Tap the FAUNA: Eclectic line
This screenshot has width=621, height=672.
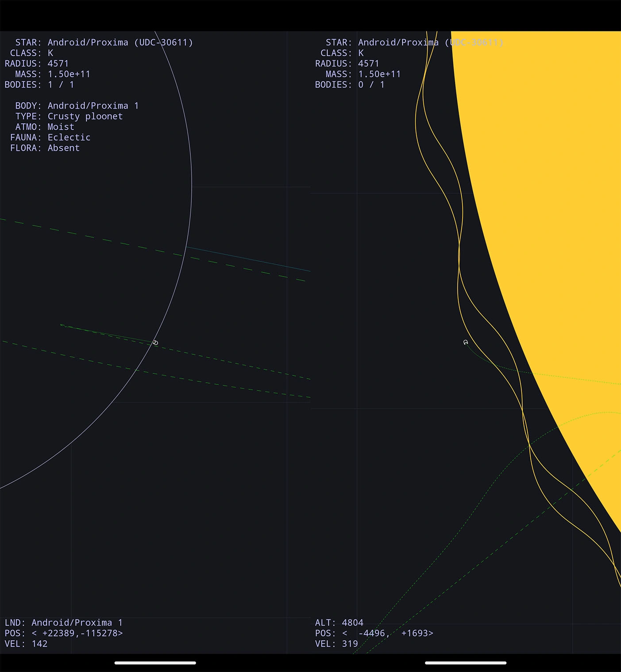[x=50, y=138]
